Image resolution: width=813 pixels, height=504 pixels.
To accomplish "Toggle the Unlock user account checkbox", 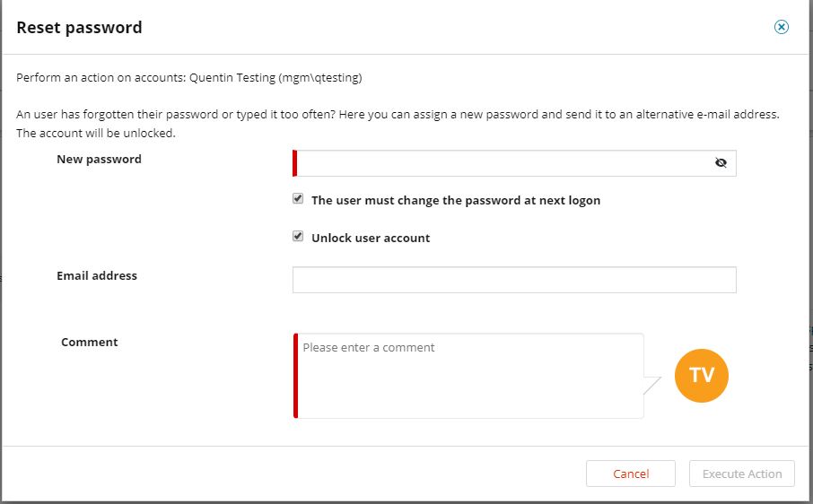I will [x=298, y=237].
